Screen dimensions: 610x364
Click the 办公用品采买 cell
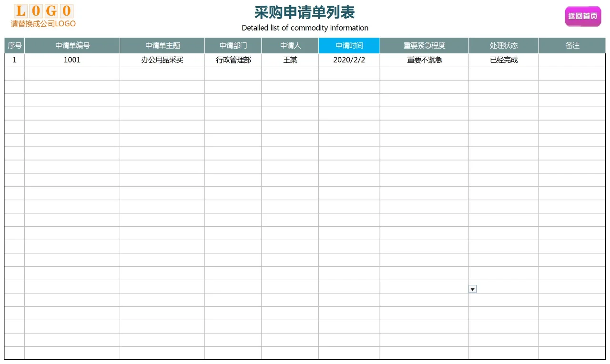point(162,60)
